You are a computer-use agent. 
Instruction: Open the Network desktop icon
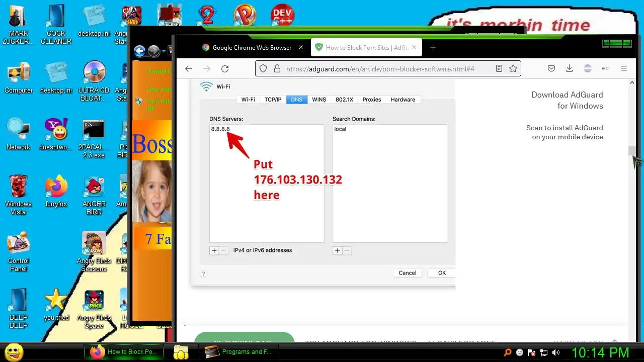[19, 134]
